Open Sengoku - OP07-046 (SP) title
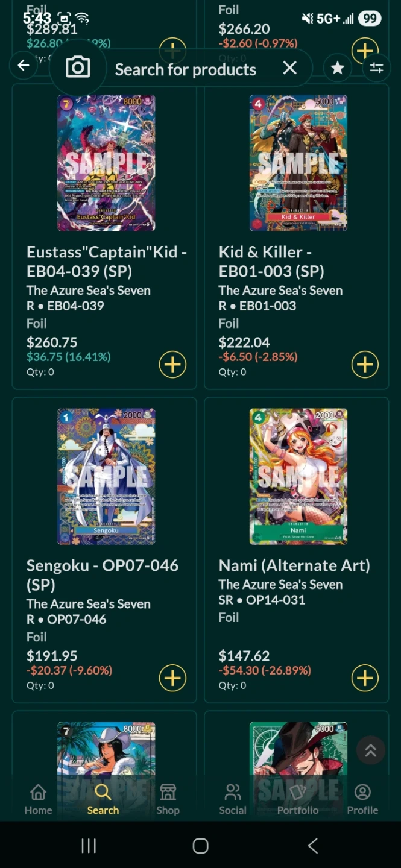Screen dimensions: 401x868 point(103,574)
